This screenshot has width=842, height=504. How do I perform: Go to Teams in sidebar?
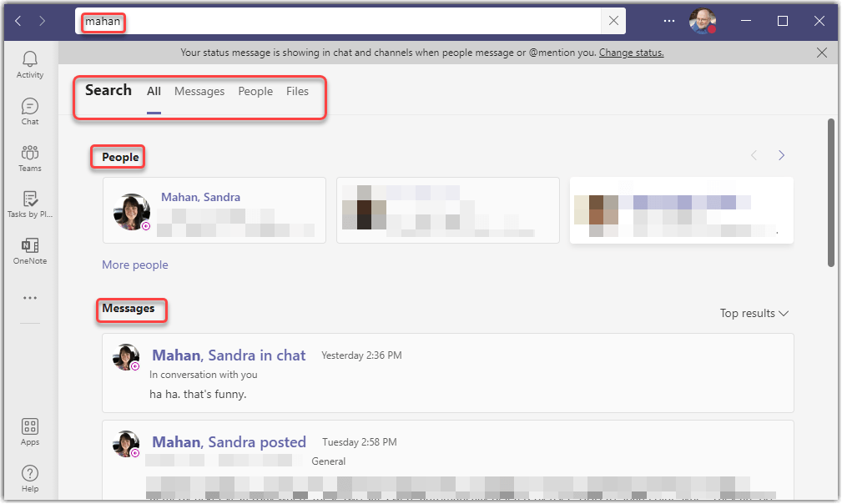pos(30,158)
